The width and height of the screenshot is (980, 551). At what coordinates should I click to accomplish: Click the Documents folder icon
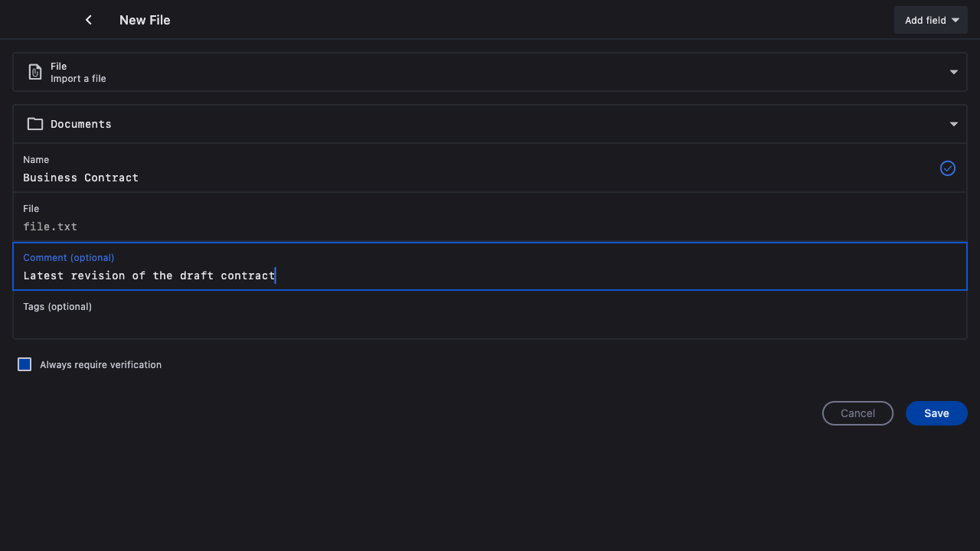[x=35, y=124]
